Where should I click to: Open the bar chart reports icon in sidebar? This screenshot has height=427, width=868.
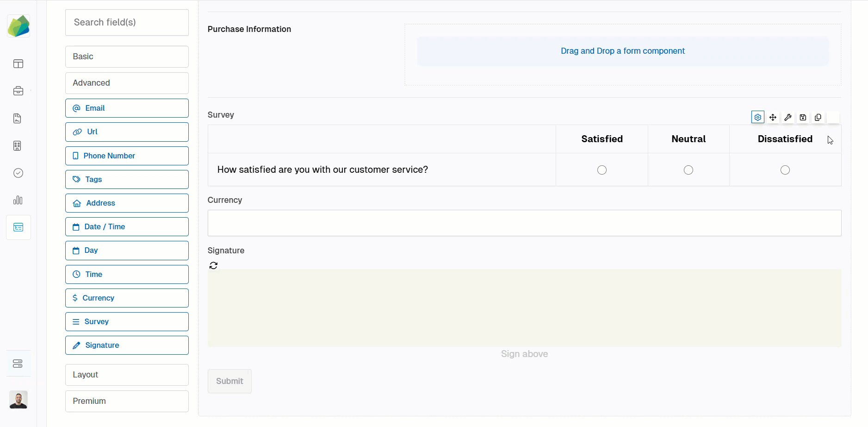coord(18,200)
